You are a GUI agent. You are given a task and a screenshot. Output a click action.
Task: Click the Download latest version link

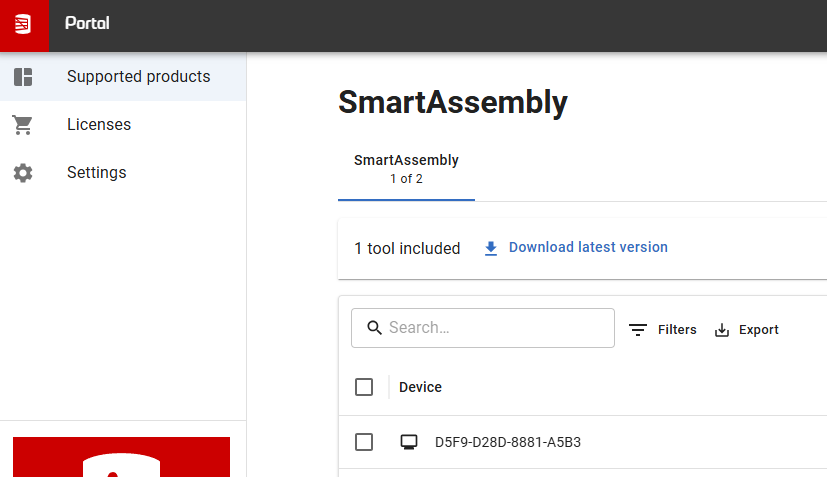coord(588,247)
